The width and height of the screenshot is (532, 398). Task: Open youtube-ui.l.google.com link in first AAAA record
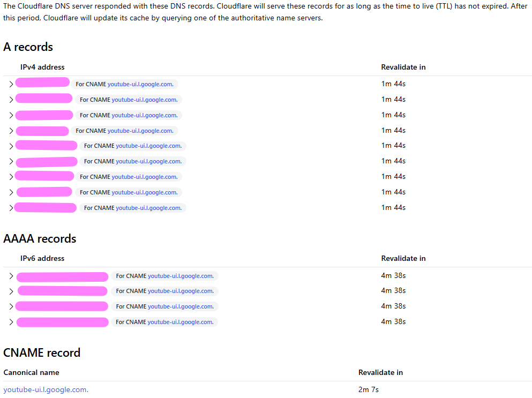(x=181, y=276)
